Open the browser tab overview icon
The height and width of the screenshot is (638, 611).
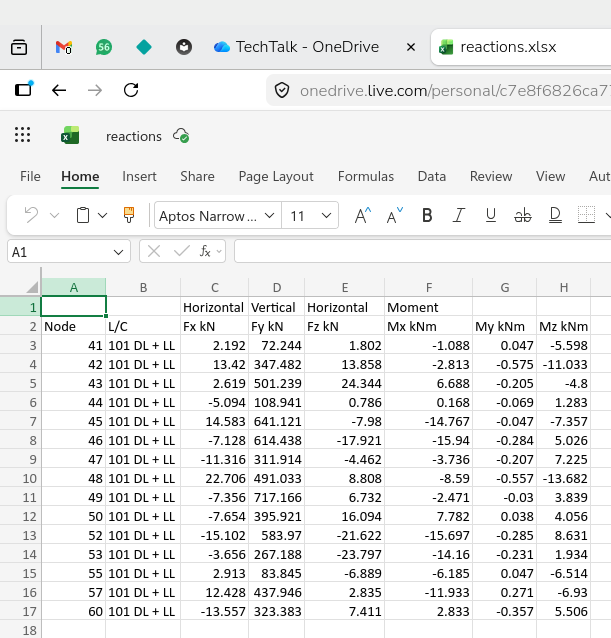point(19,47)
